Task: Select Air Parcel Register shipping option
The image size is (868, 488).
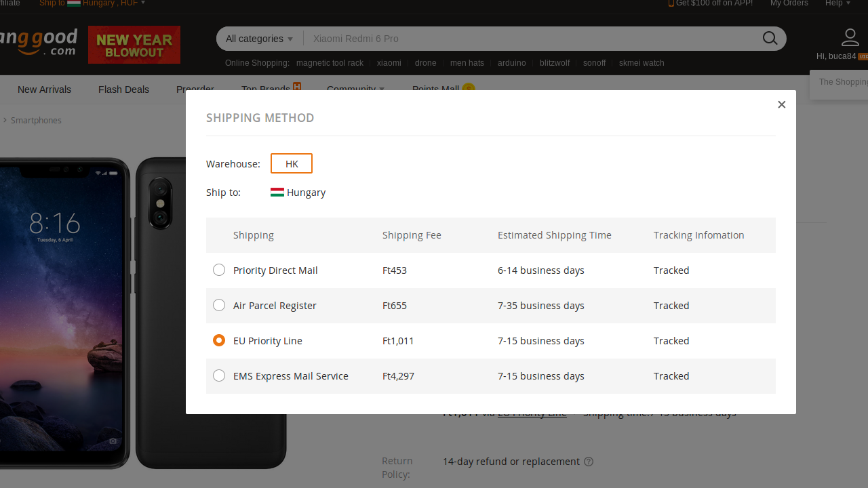Action: click(x=219, y=305)
